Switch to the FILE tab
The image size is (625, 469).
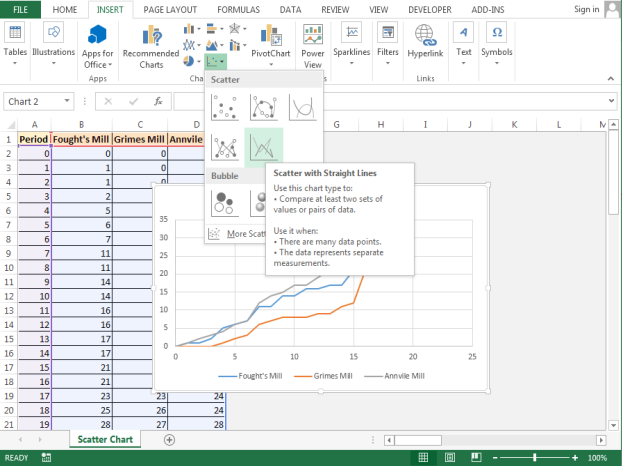click(20, 10)
